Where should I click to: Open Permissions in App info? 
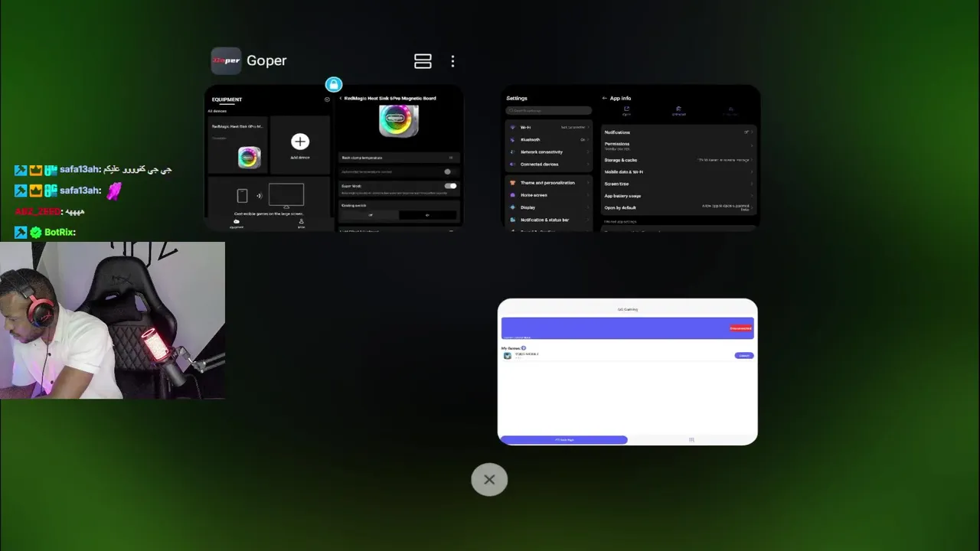[x=678, y=145]
